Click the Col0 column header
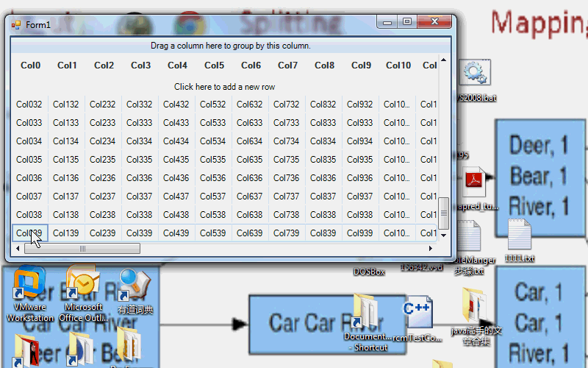The height and width of the screenshot is (368, 588). (30, 66)
